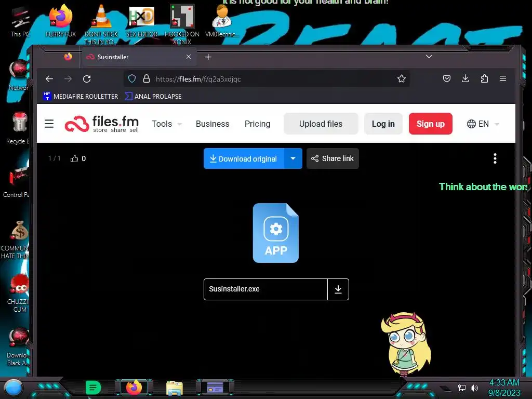
Task: Open the FURRY FUX desktop icon
Action: coord(61,20)
